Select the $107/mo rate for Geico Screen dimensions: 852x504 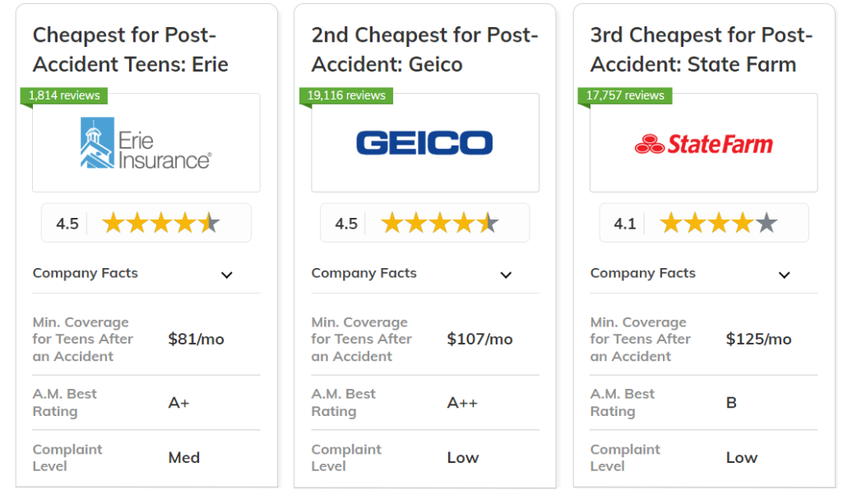(479, 340)
